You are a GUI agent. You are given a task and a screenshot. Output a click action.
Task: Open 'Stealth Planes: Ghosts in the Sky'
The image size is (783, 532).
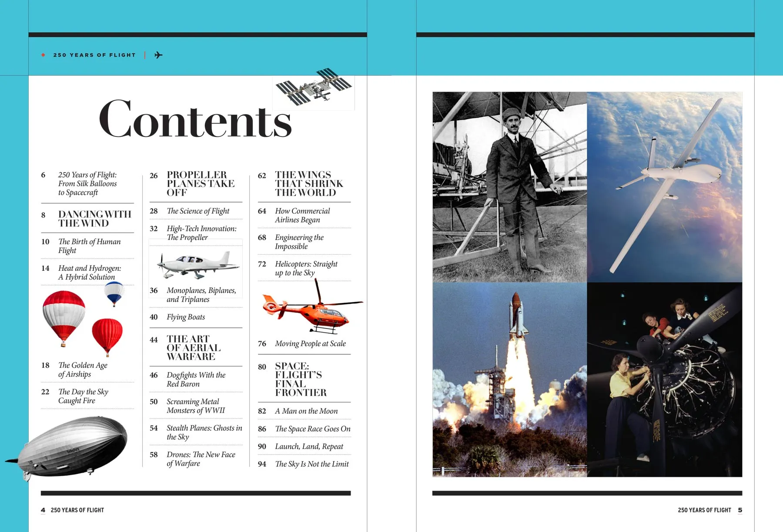(204, 432)
